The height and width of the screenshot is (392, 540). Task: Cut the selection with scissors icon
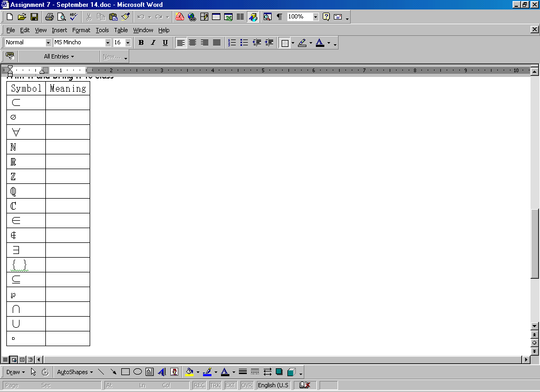click(x=89, y=17)
